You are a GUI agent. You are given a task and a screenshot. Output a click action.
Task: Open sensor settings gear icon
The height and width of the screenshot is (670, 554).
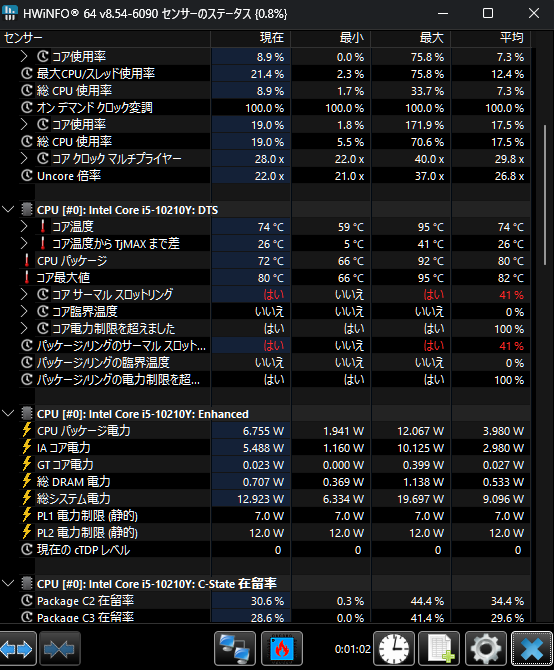[486, 649]
